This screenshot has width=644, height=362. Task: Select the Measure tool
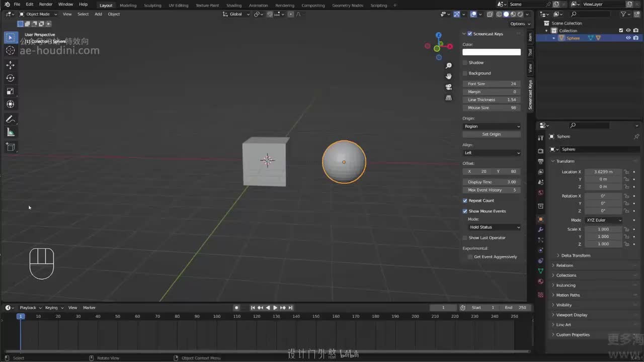coord(10,132)
